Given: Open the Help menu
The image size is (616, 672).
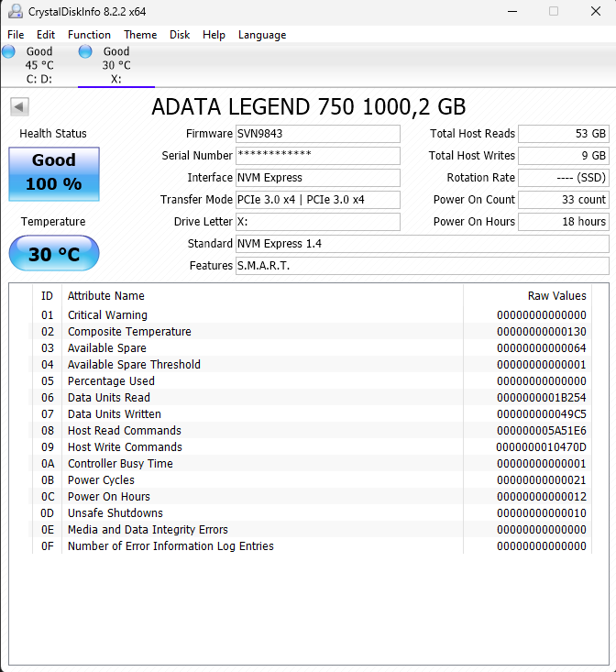Looking at the screenshot, I should coord(214,35).
